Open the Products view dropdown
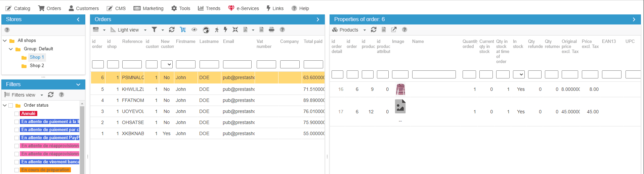 pyautogui.click(x=364, y=30)
